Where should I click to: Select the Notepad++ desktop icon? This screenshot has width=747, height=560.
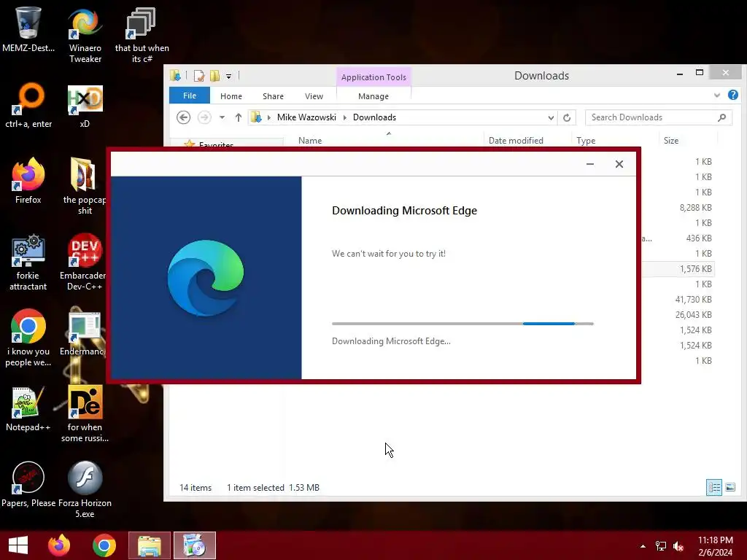click(x=28, y=408)
